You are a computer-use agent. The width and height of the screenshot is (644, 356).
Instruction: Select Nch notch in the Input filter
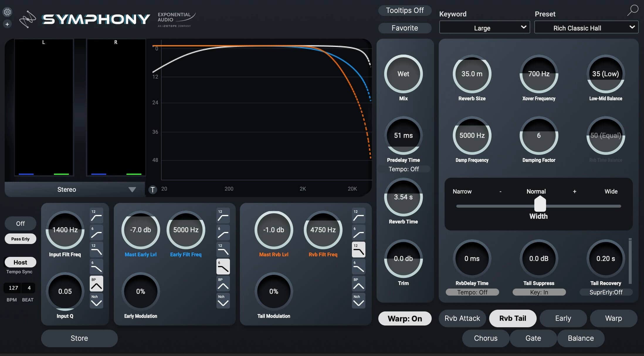[x=96, y=301]
